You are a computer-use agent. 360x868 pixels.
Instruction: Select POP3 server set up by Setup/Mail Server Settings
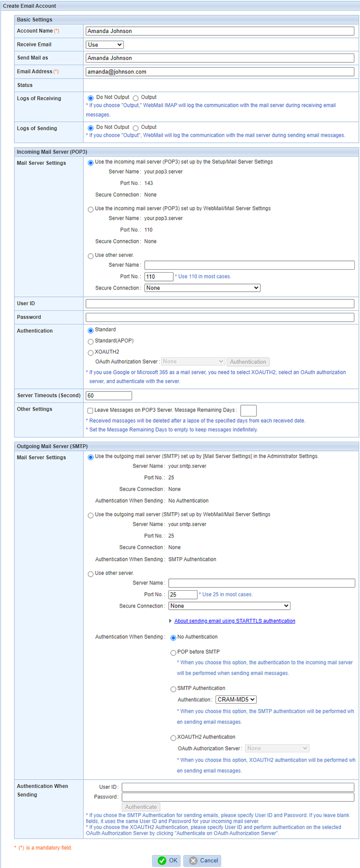tap(91, 162)
